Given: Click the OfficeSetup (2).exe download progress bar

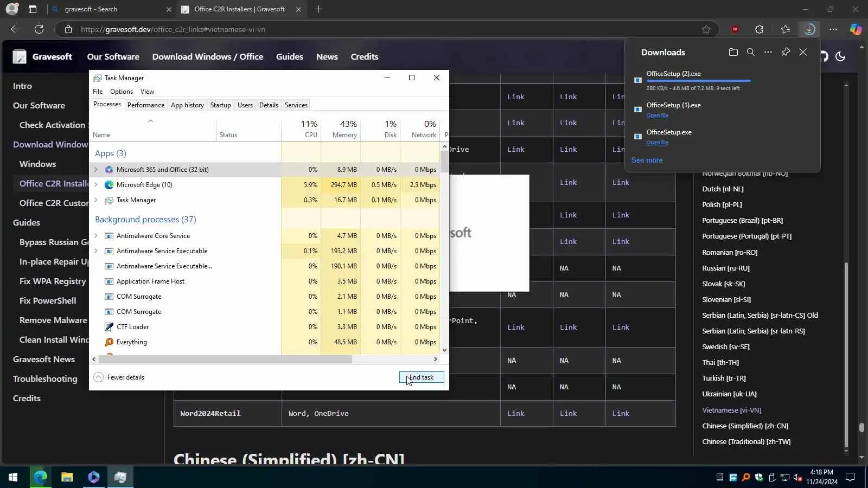Looking at the screenshot, I should pyautogui.click(x=698, y=81).
